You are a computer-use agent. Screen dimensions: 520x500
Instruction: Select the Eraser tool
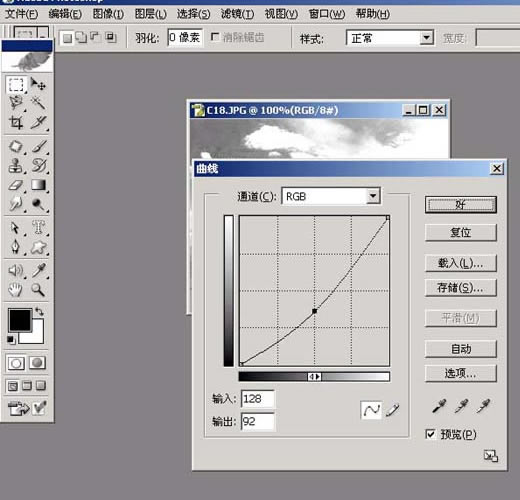[x=16, y=185]
